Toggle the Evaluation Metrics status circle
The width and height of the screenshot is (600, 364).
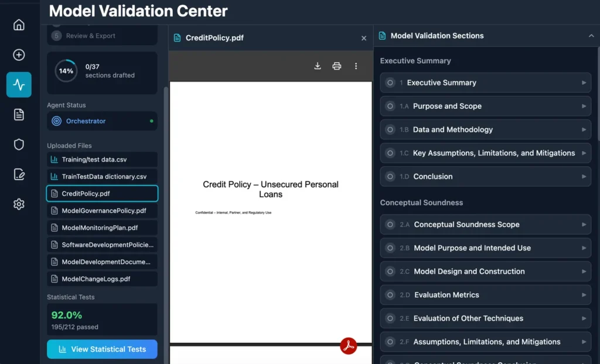click(390, 295)
